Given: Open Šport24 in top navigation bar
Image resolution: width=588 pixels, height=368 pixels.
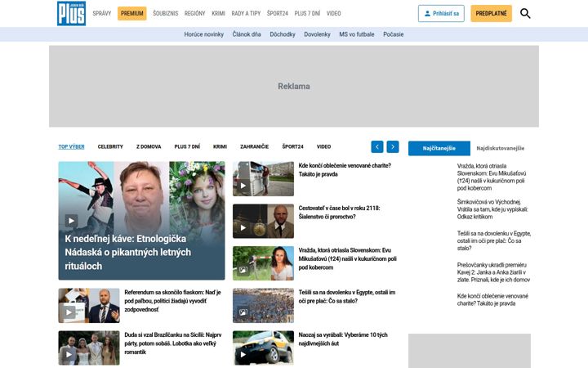Looking at the screenshot, I should 277,13.
